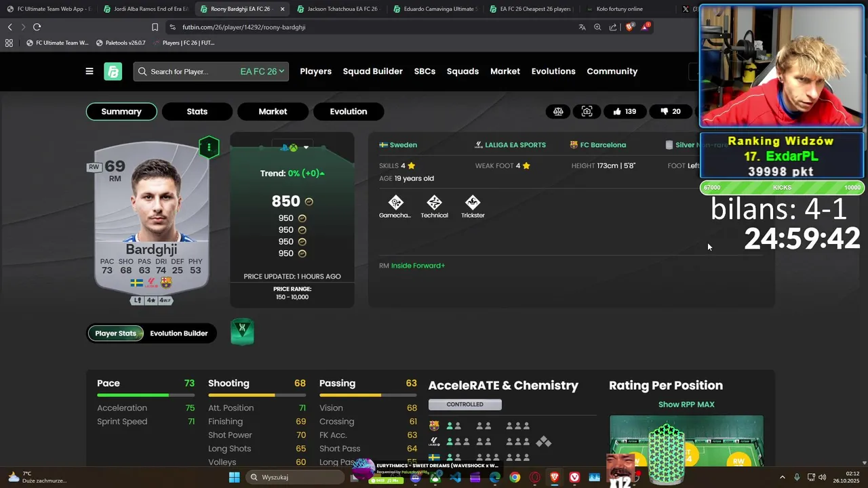The image size is (868, 488).
Task: Open Players FC 26 FUT bookmark
Action: pos(184,43)
